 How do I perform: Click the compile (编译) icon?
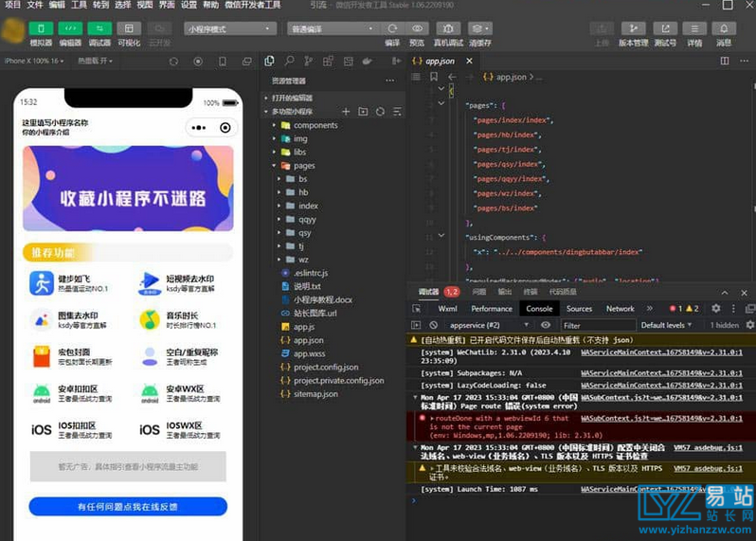click(x=392, y=28)
